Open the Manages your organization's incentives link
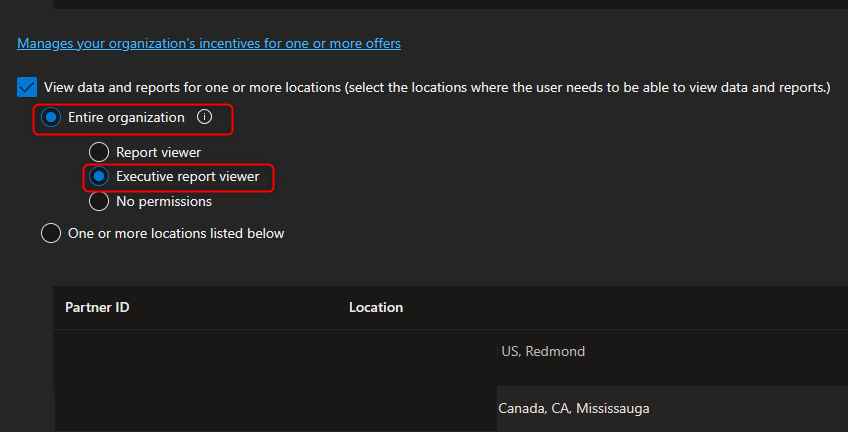Image resolution: width=848 pixels, height=432 pixels. tap(209, 43)
